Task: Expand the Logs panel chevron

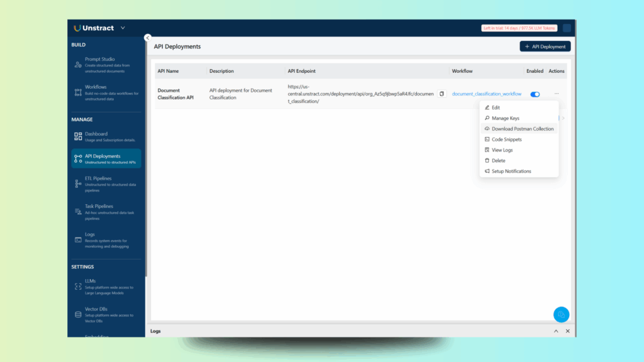Action: [x=556, y=331]
